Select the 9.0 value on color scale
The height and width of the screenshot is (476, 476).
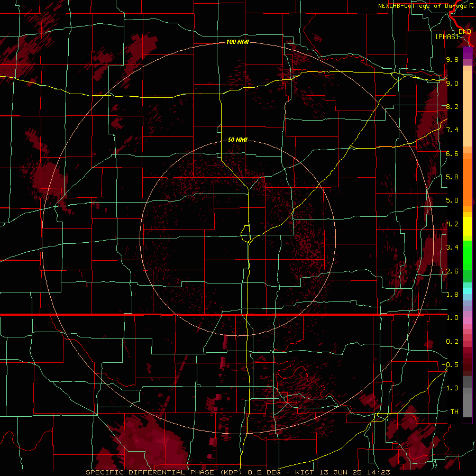click(452, 83)
